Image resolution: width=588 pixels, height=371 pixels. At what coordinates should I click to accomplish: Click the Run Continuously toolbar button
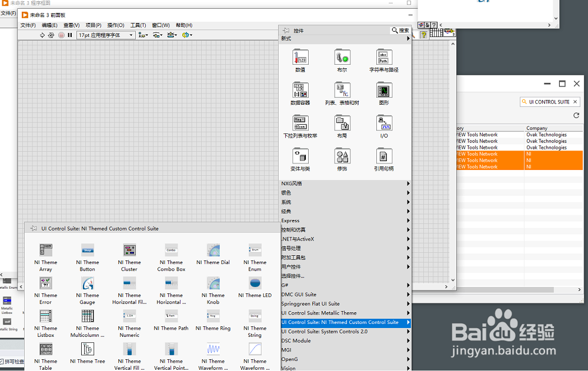point(51,35)
